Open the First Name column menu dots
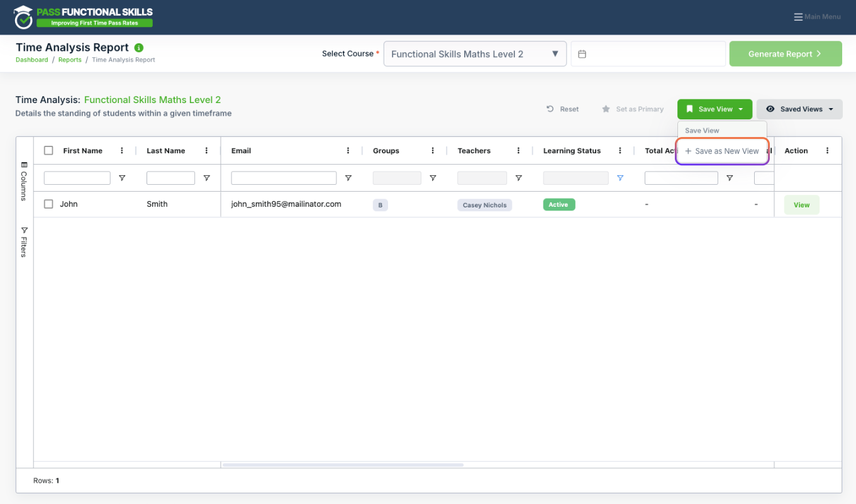Viewport: 856px width, 504px height. coord(122,151)
